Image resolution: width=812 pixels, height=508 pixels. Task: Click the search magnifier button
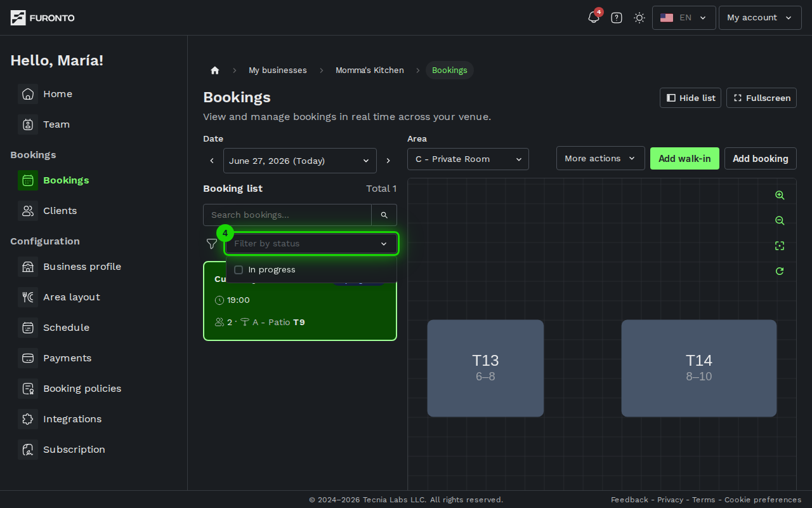[384, 215]
